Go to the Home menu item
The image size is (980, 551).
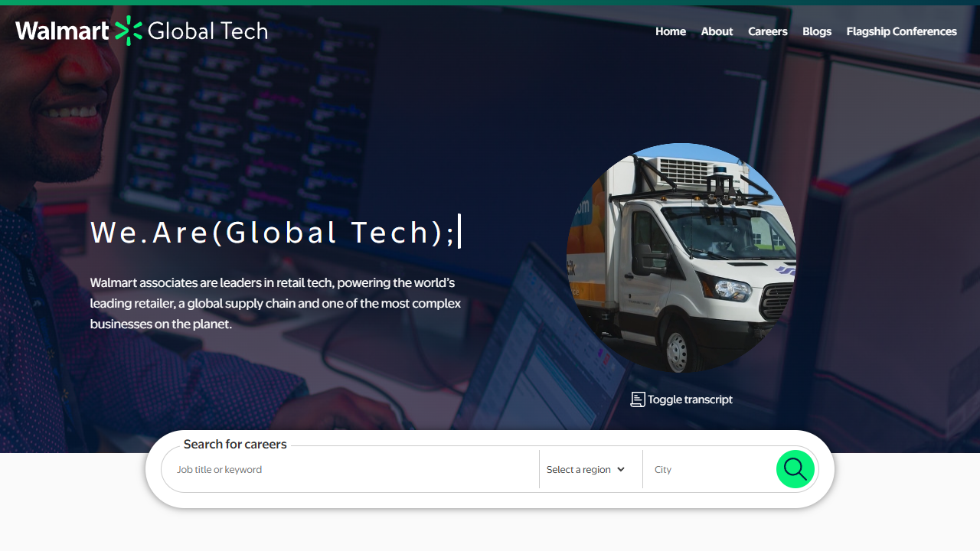670,31
